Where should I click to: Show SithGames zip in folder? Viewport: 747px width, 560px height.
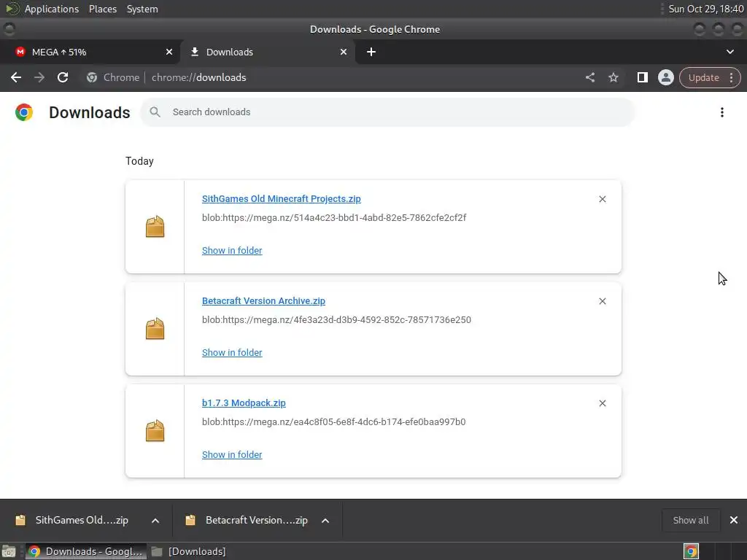click(x=232, y=251)
